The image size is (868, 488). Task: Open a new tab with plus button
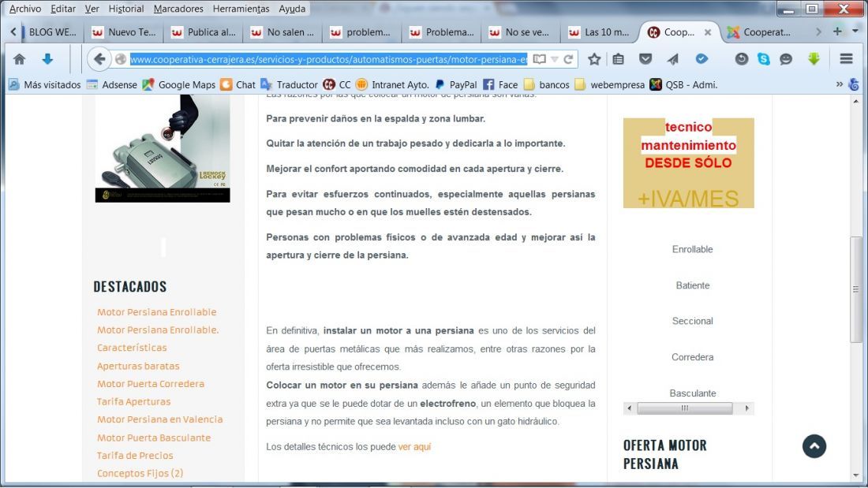(x=837, y=32)
